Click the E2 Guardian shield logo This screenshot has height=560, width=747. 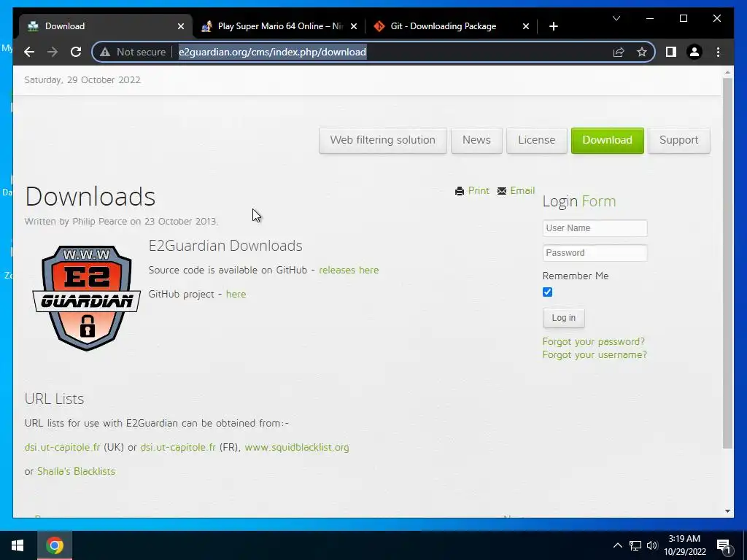point(86,298)
